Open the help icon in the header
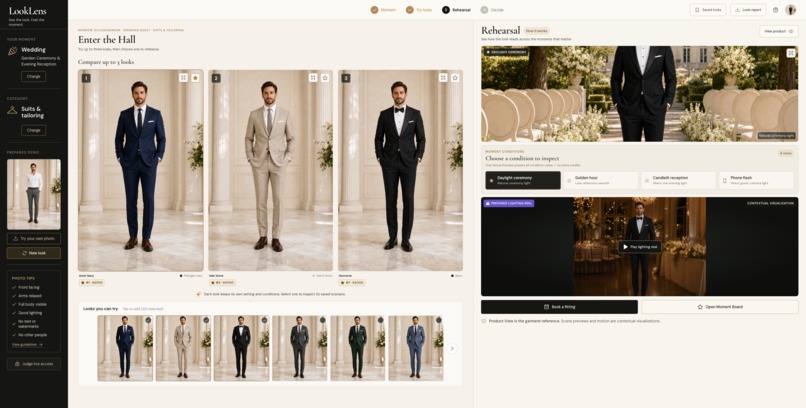The height and width of the screenshot is (408, 806). pyautogui.click(x=776, y=10)
